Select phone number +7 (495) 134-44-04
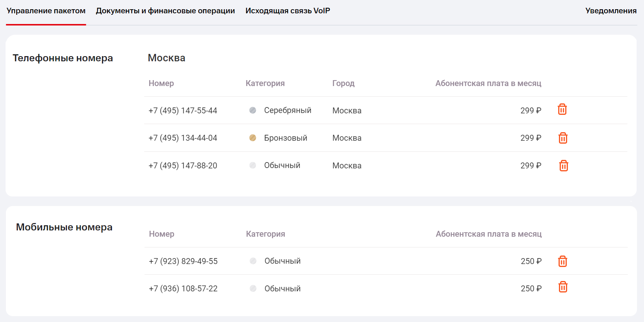644x322 pixels. (183, 138)
